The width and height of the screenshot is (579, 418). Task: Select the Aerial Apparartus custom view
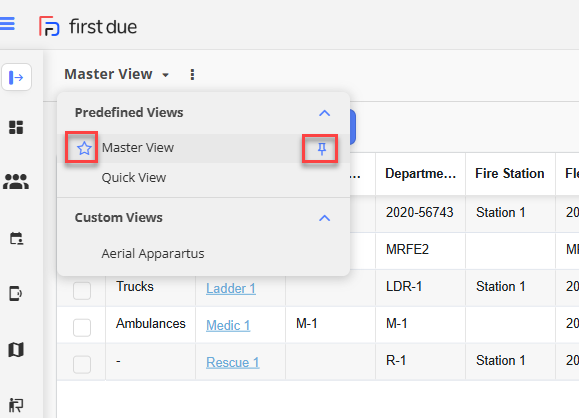click(x=153, y=254)
